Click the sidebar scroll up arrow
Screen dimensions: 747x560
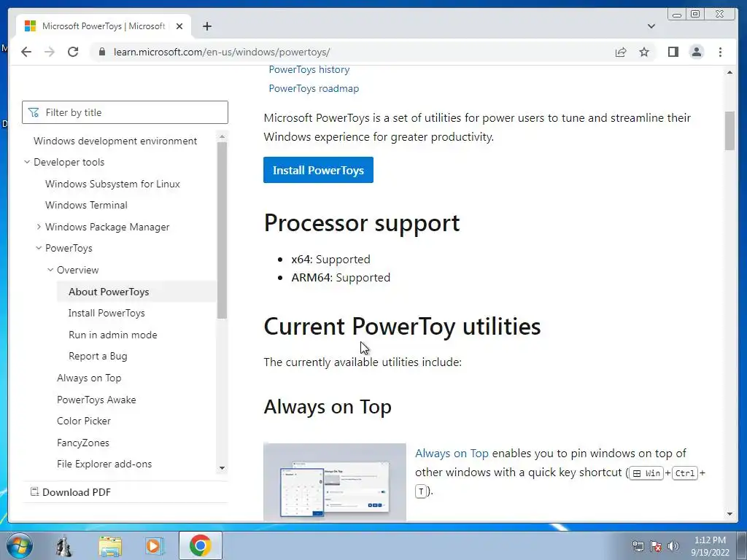(222, 136)
